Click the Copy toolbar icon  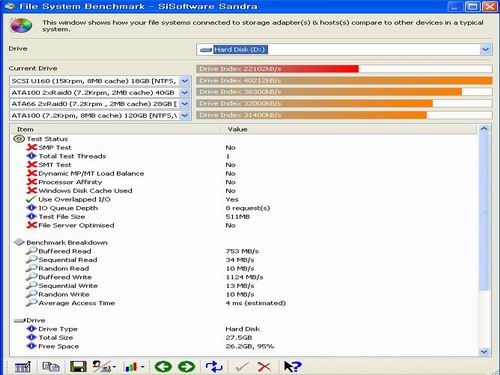(51, 367)
